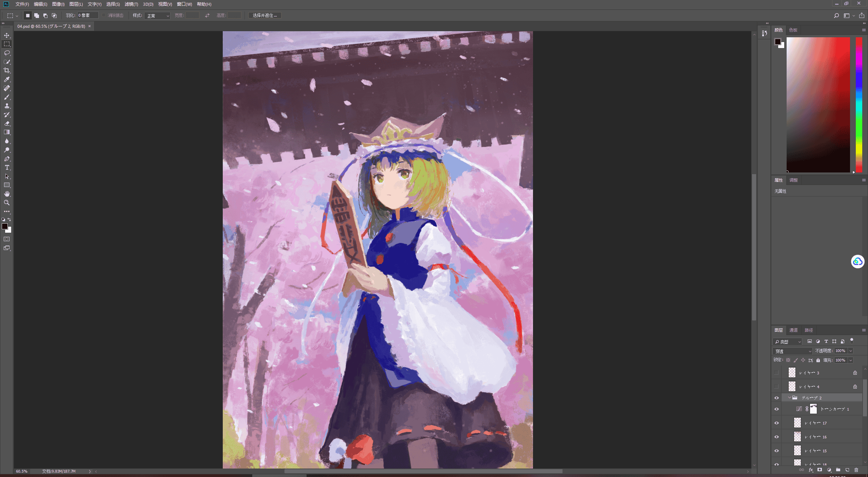Select the Hand tool
Viewport: 868px width, 477px height.
pos(7,194)
